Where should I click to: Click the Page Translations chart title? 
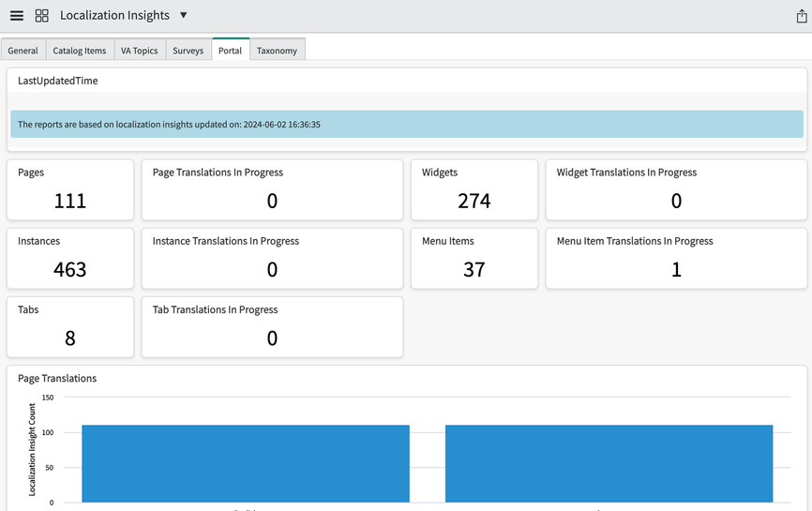tap(57, 379)
